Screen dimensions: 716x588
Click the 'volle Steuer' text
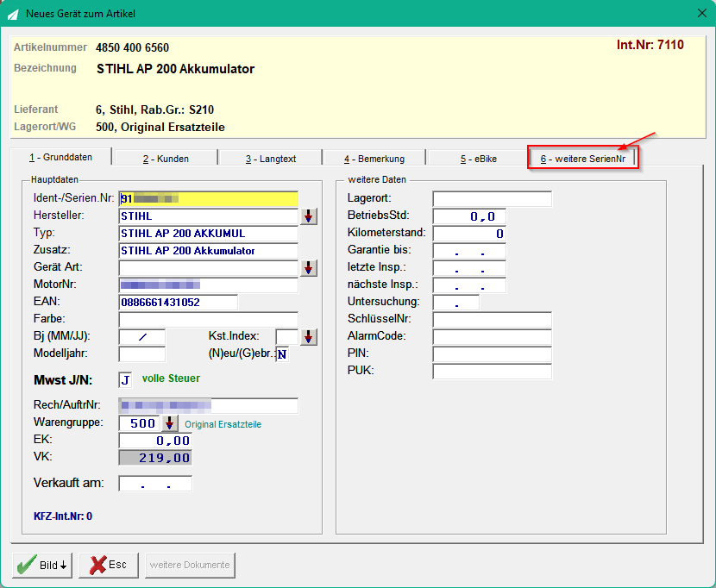tap(172, 378)
